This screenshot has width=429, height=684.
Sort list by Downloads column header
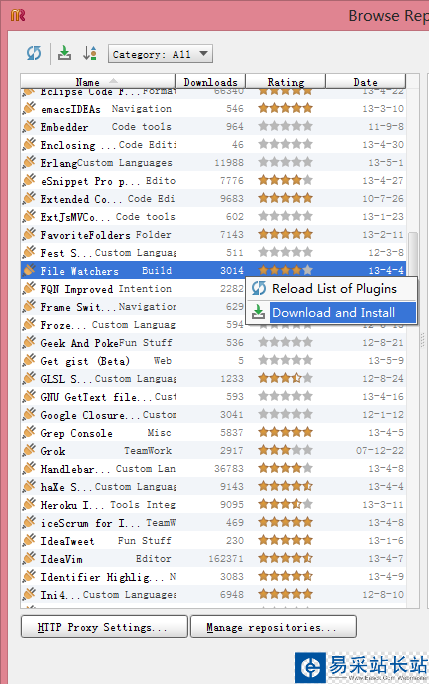210,82
